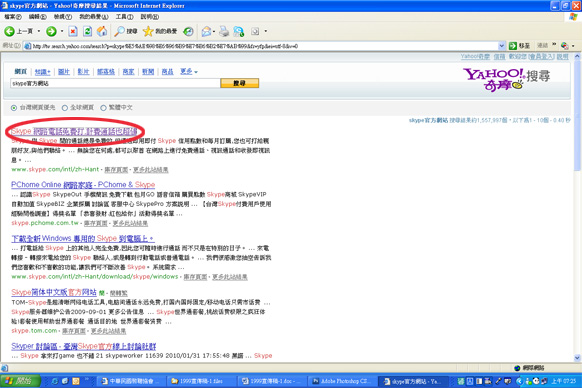Expand the address bar URL dropdown
The height and width of the screenshot is (388, 582).
501,46
